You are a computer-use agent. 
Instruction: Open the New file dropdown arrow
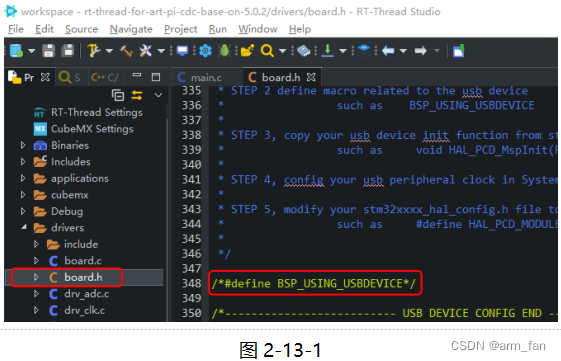(x=31, y=51)
